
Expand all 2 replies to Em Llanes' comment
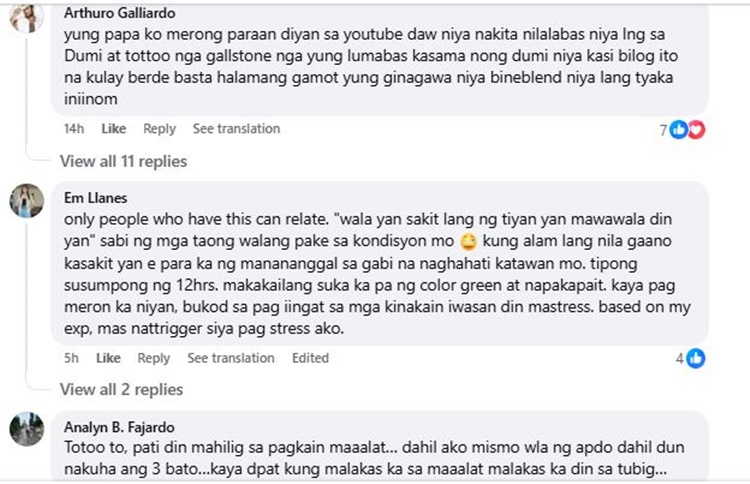121,389
